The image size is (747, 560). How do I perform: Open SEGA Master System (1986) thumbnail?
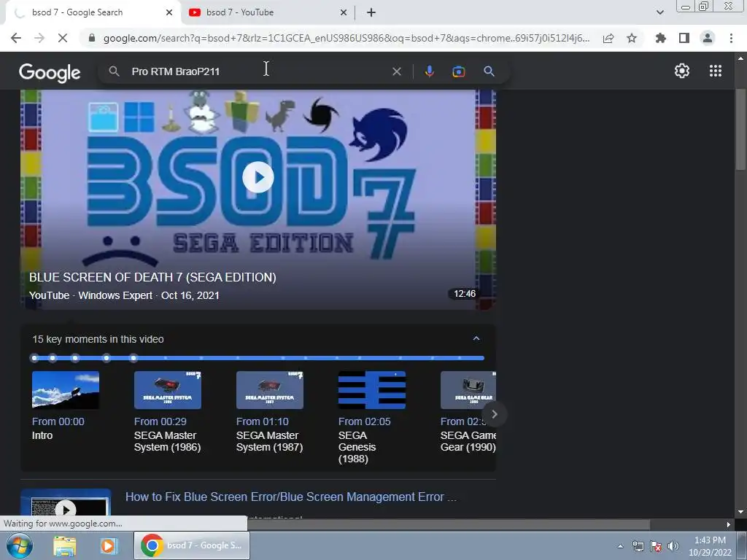tap(168, 390)
